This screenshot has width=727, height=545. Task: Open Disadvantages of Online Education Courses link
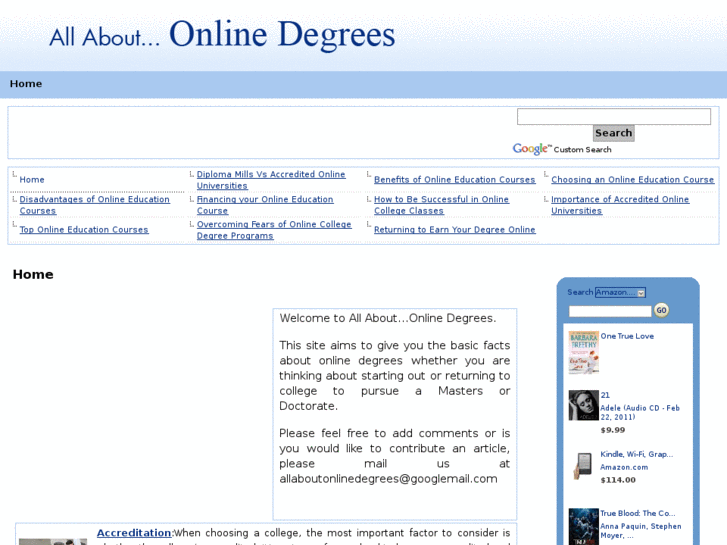(x=94, y=205)
